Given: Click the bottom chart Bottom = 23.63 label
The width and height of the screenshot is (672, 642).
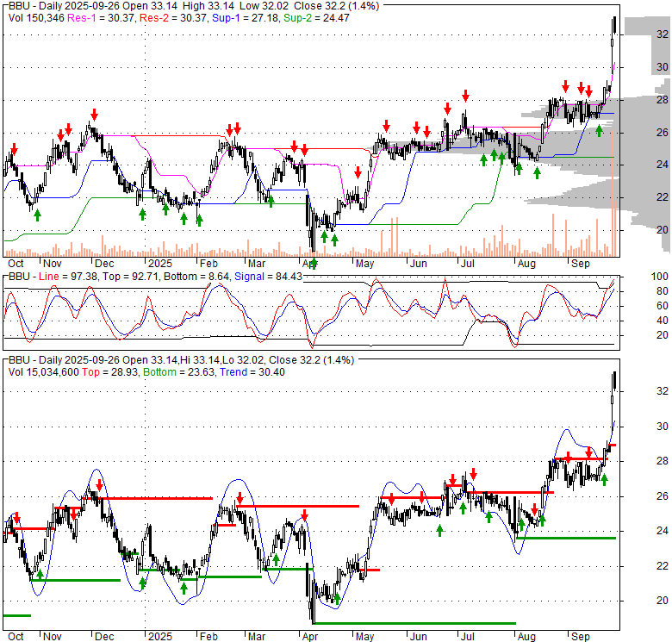Looking at the screenshot, I should [178, 372].
